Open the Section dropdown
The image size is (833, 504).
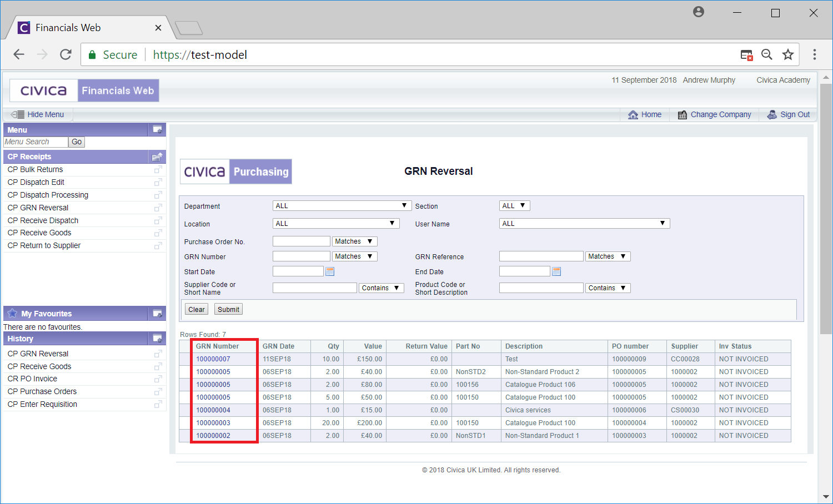pos(514,205)
